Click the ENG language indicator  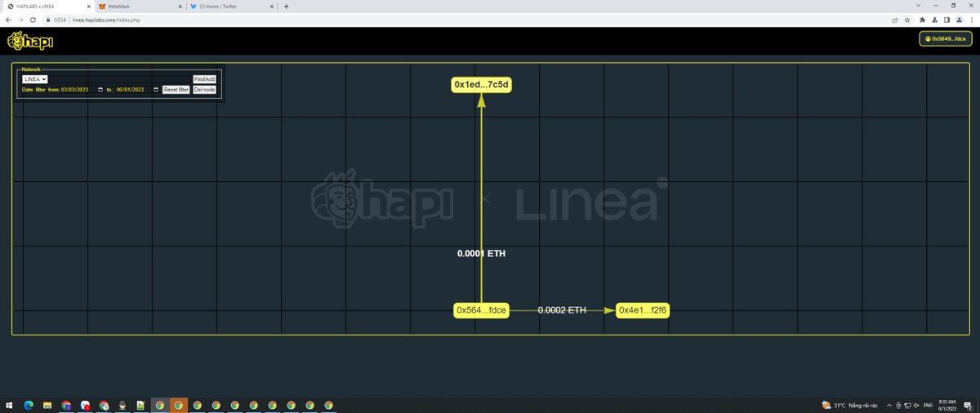[x=928, y=405]
